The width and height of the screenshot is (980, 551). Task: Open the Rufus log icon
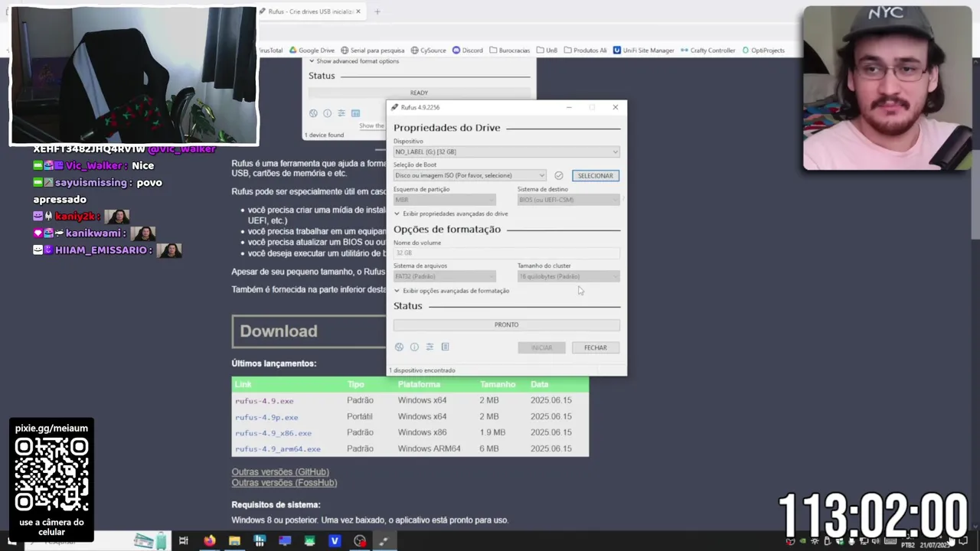pos(445,347)
